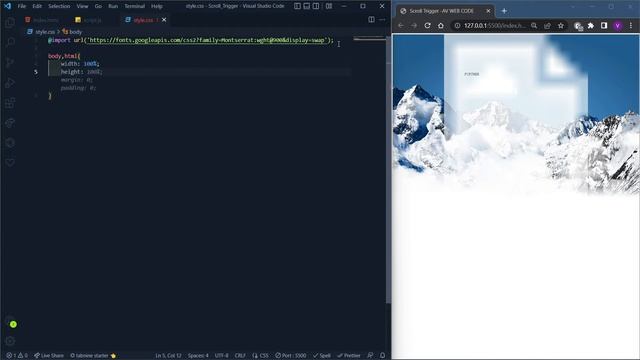Change CRLF end of line sequence

pos(240,356)
